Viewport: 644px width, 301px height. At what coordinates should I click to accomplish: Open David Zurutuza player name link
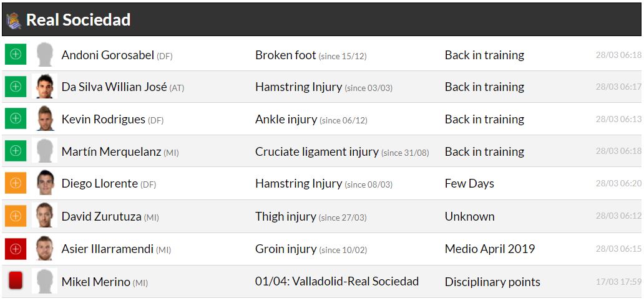(x=101, y=216)
